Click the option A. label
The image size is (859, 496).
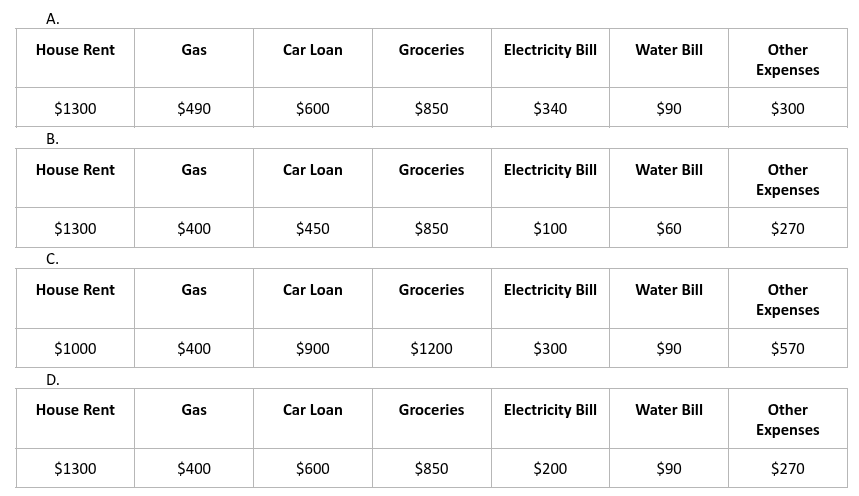[52, 18]
